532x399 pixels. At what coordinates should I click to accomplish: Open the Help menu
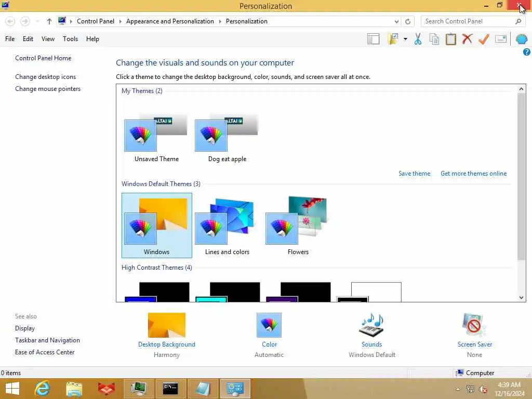point(92,39)
